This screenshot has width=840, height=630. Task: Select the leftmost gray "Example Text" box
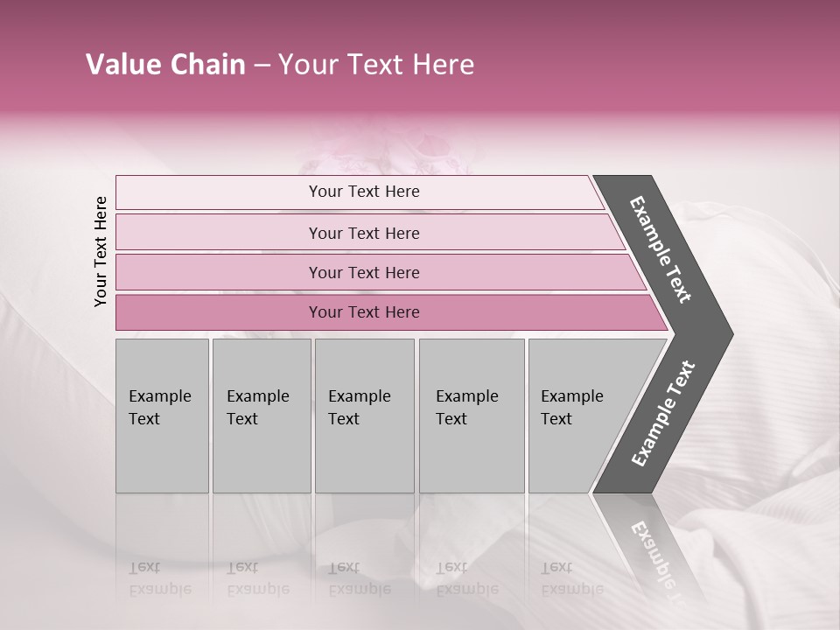(162, 416)
